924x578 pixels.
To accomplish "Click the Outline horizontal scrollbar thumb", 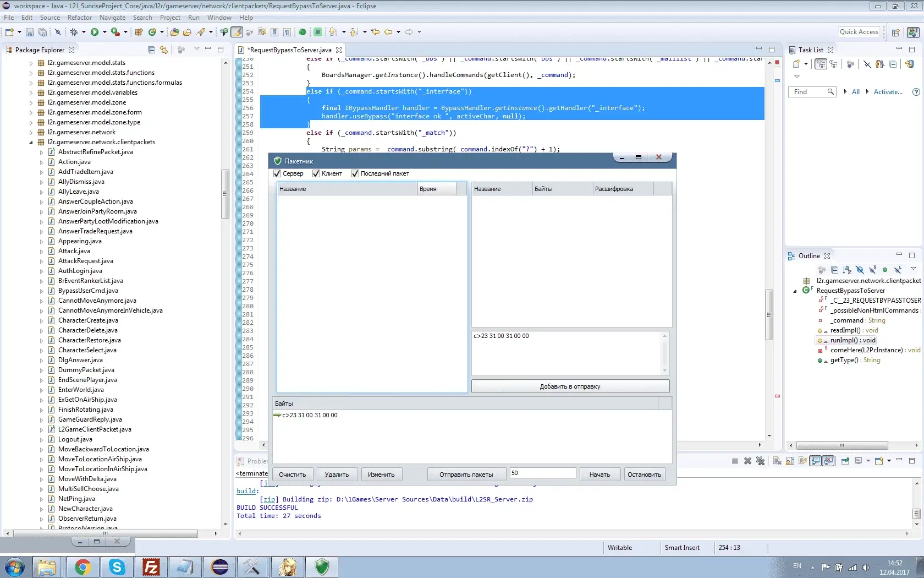I will (842, 445).
